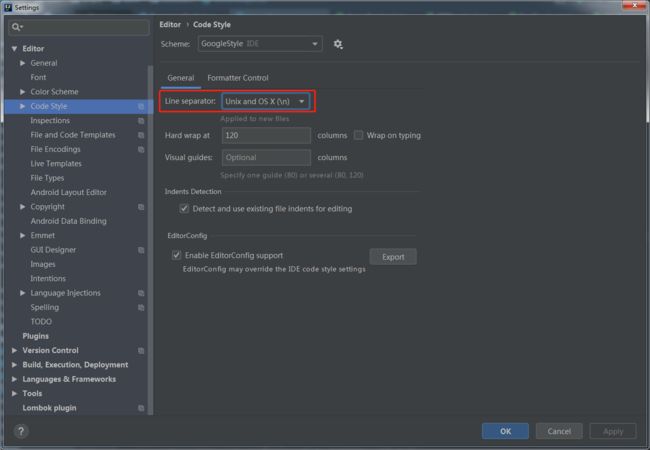Select Android Data Binding

click(x=68, y=221)
